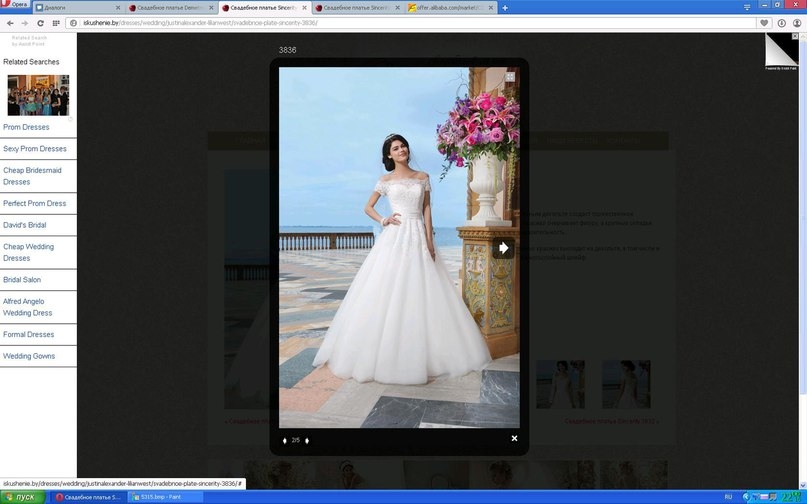Click the heart bookmark icon in the address bar

(x=764, y=22)
